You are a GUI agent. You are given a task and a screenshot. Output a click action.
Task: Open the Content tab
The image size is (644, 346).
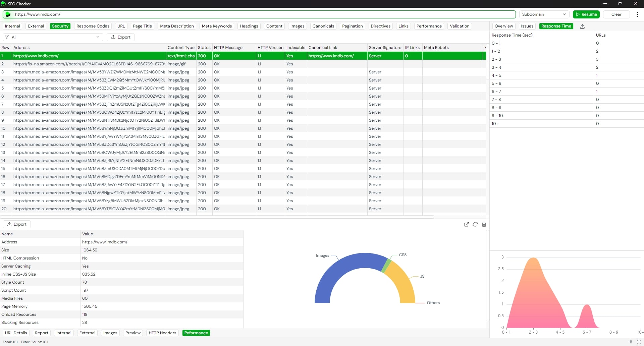[274, 26]
